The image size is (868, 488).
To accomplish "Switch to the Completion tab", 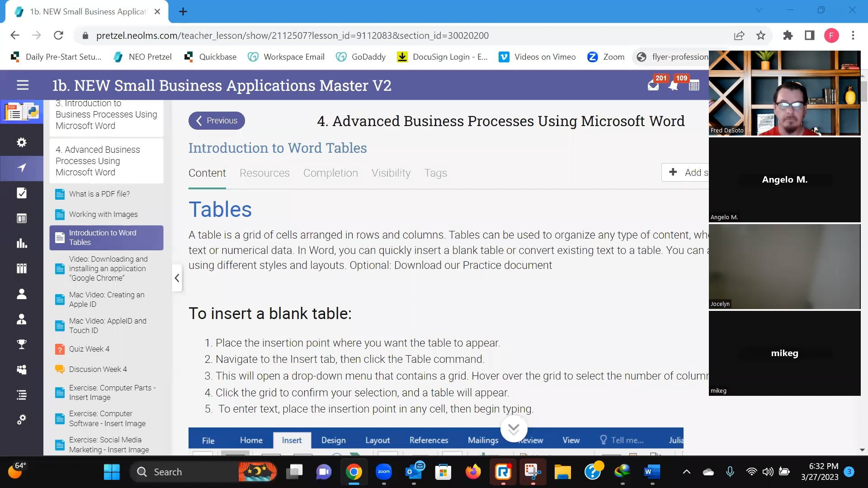I will coord(330,173).
